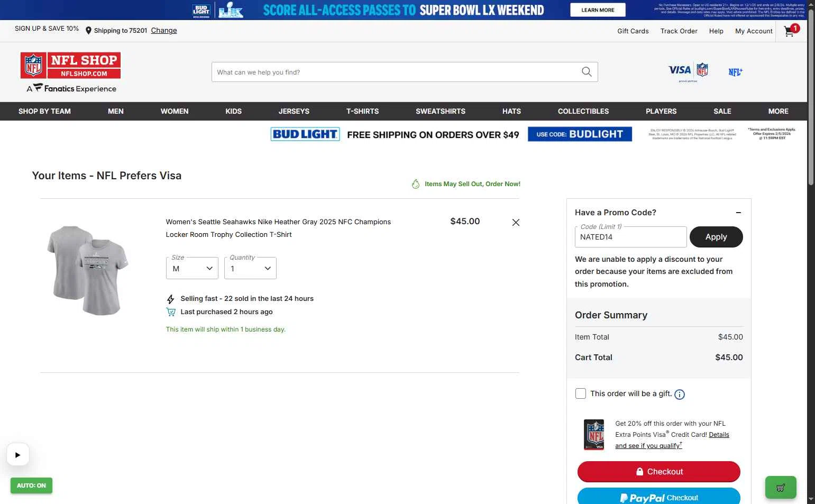Click the play arrow floating button

(x=18, y=455)
